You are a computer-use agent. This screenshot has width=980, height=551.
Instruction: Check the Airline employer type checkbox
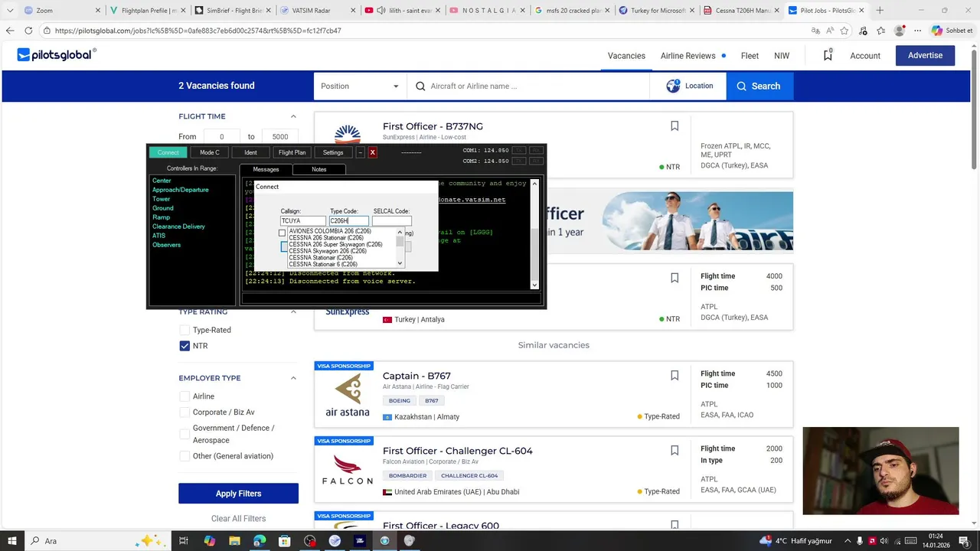[x=185, y=396]
